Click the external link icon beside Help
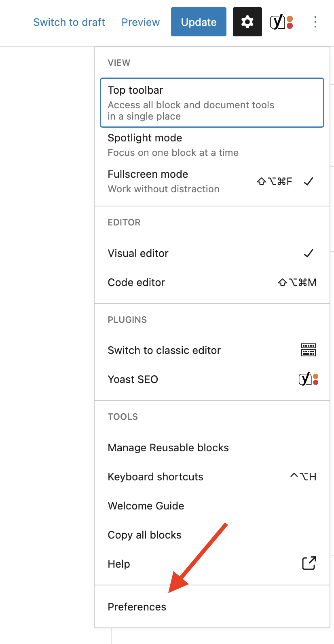The image size is (334, 644). pyautogui.click(x=309, y=563)
